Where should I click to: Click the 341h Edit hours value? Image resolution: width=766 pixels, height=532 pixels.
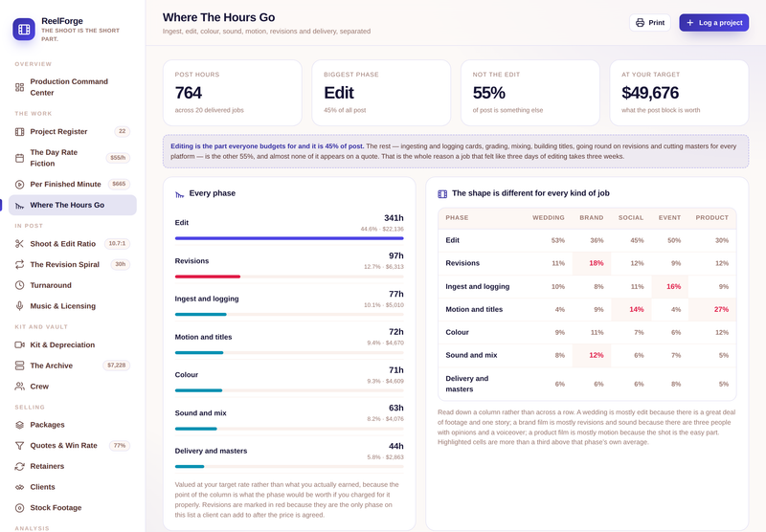pos(394,218)
